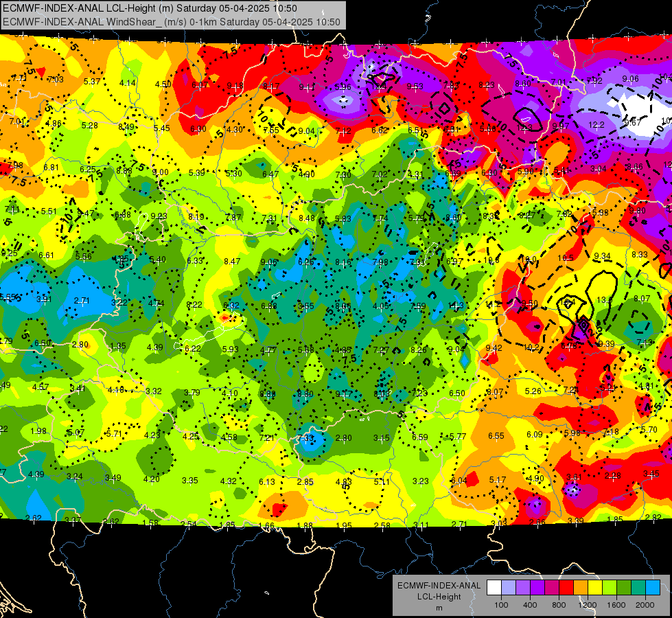Click the 3.61 wind shear value
This screenshot has height=618, width=672.
[x=575, y=477]
